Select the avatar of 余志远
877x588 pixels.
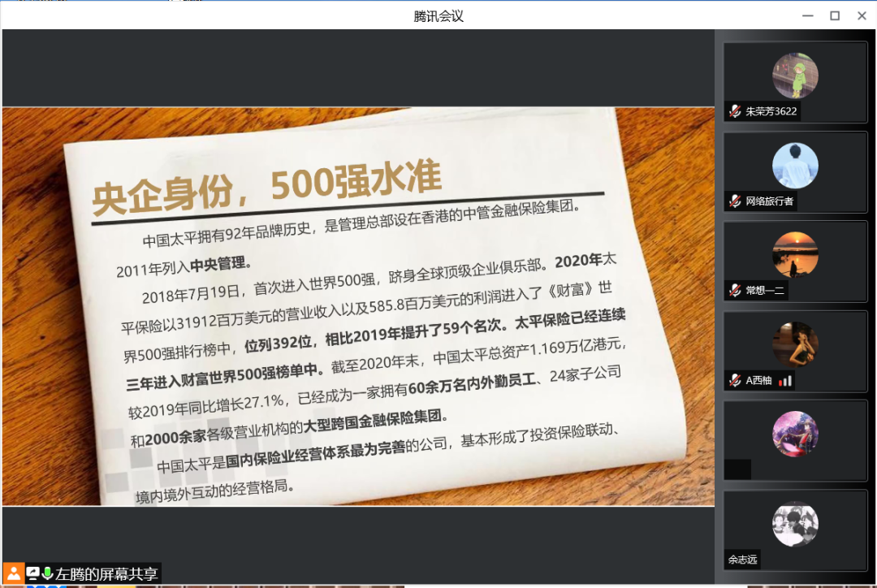coord(795,524)
